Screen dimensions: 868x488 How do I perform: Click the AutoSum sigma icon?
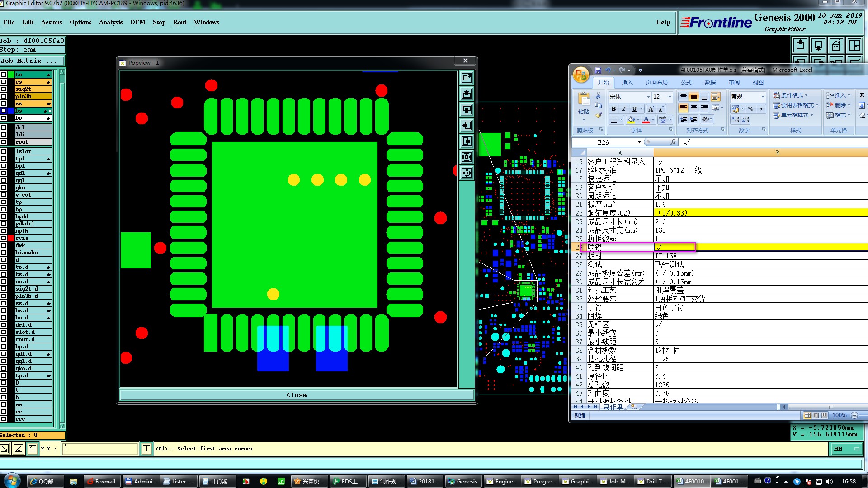(862, 95)
